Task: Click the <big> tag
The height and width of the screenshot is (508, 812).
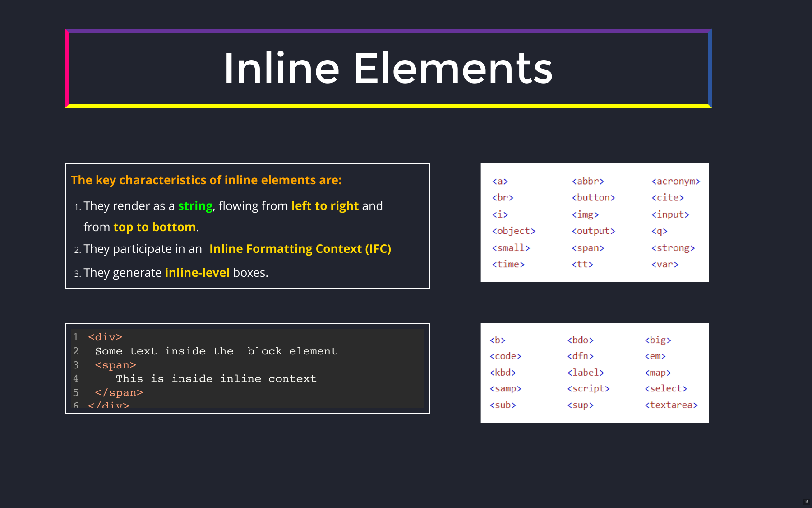Action: pos(658,340)
